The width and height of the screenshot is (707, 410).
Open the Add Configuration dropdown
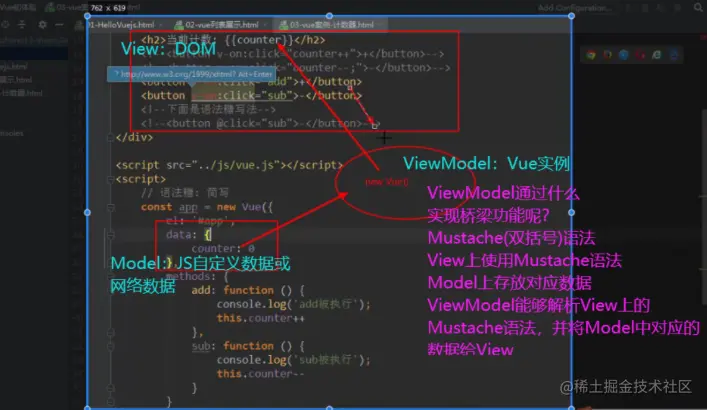[575, 8]
